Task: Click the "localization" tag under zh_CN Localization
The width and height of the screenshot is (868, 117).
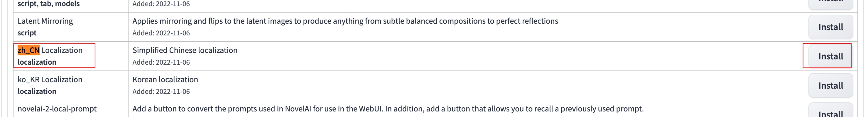Action: [37, 62]
